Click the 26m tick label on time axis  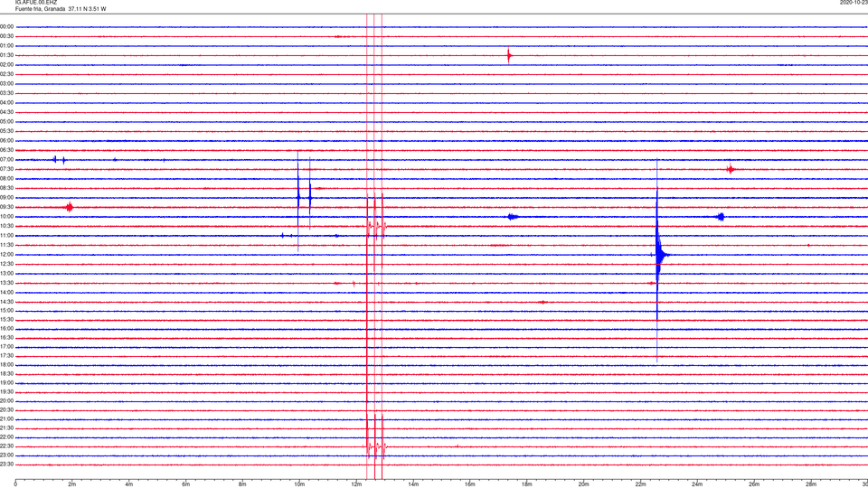(754, 484)
